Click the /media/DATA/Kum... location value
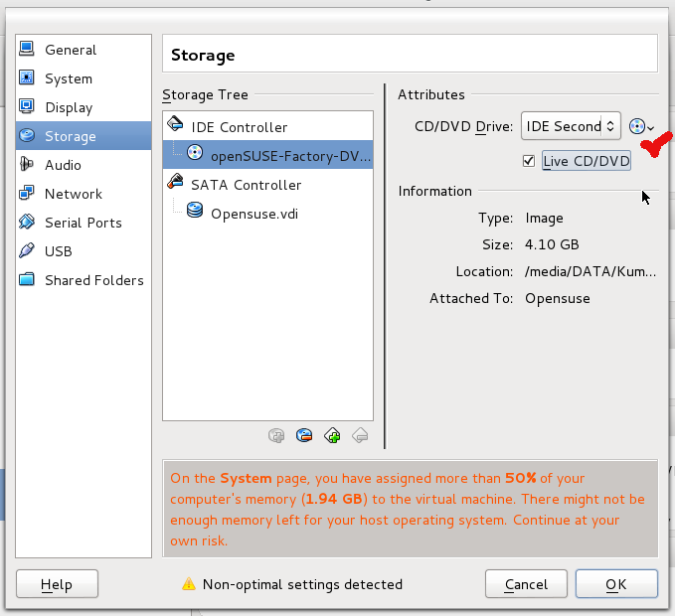 tap(591, 271)
